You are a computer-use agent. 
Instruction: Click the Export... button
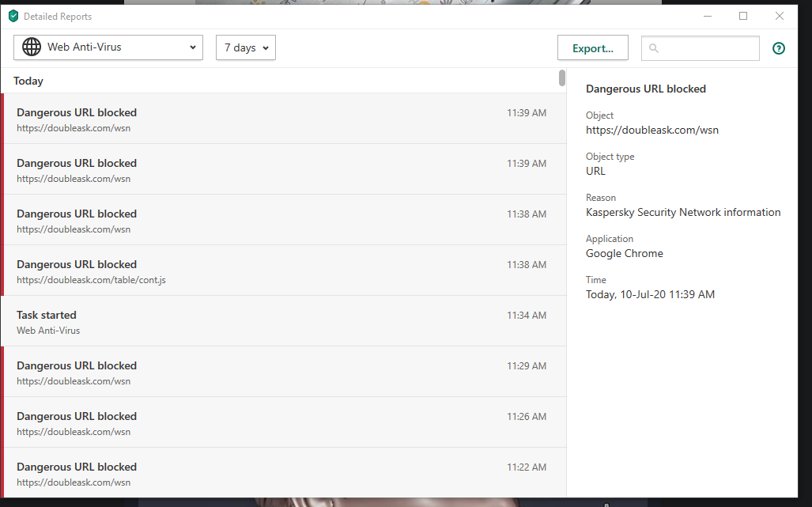[x=593, y=48]
